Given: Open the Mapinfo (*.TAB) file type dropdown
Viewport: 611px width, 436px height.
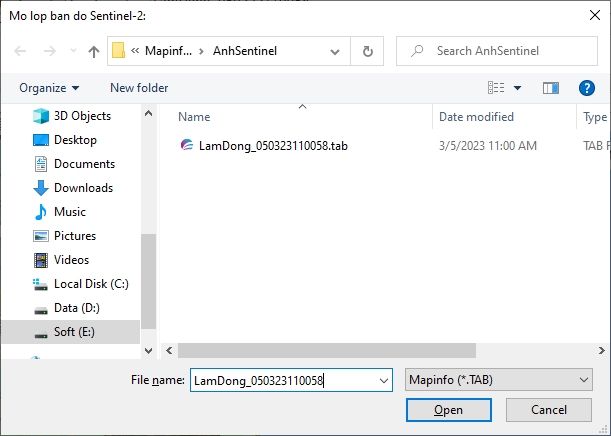Looking at the screenshot, I should 499,380.
